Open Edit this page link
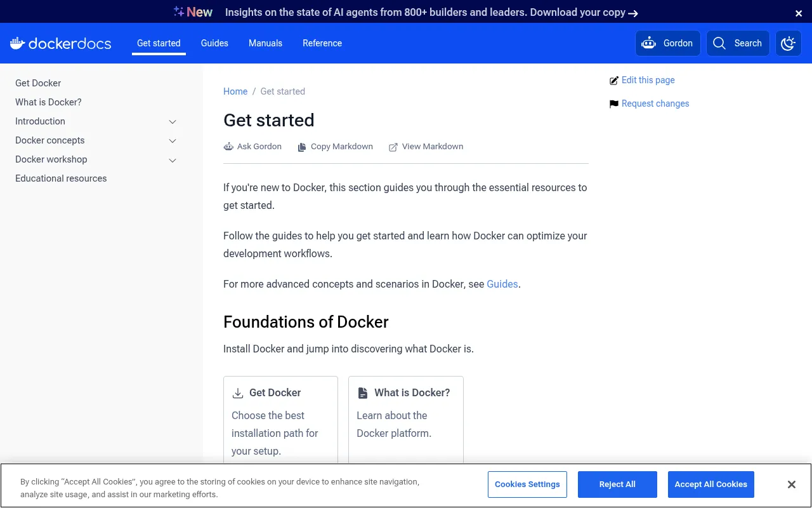 [648, 80]
